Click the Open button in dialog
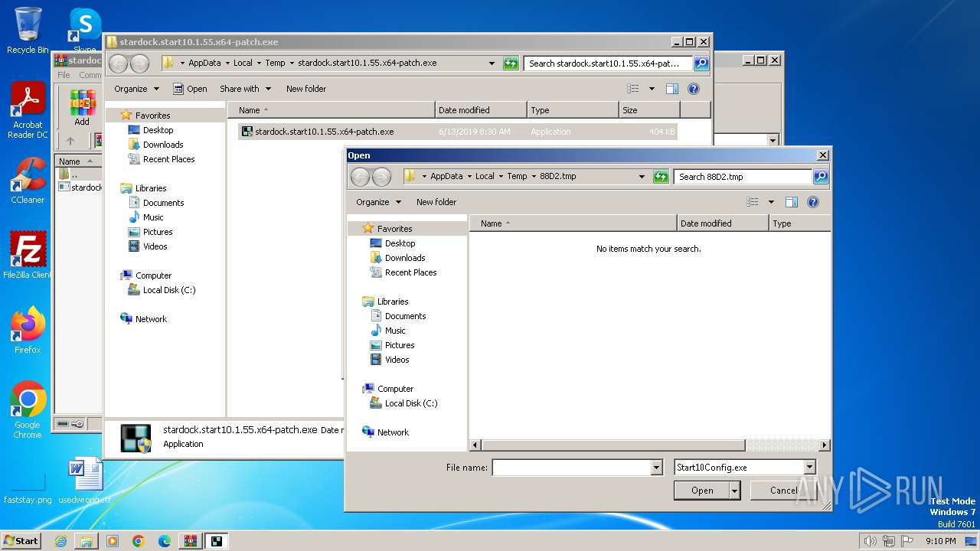The image size is (980, 551). pyautogui.click(x=702, y=491)
